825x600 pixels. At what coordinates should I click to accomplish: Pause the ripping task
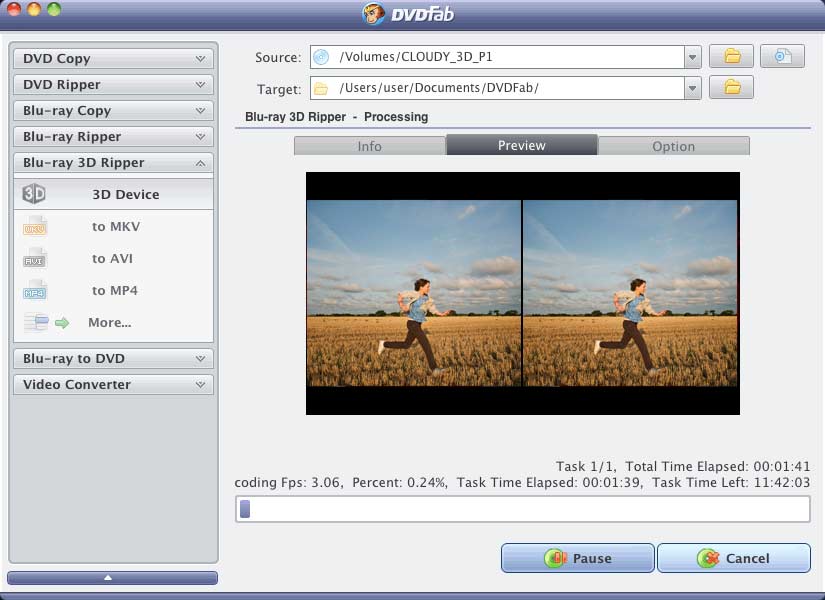pyautogui.click(x=578, y=558)
